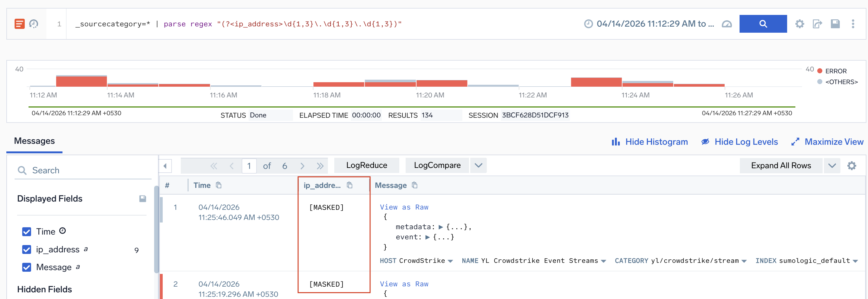Screen dimensions: 868x299
Task: Click View as Raw in row 2
Action: [404, 284]
